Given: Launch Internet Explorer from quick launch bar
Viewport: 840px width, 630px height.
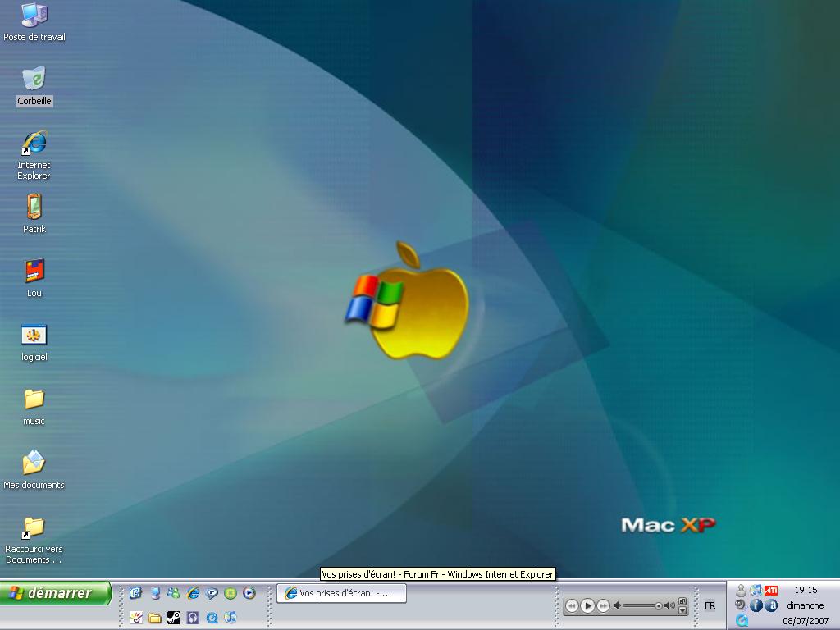Looking at the screenshot, I should click(x=193, y=593).
